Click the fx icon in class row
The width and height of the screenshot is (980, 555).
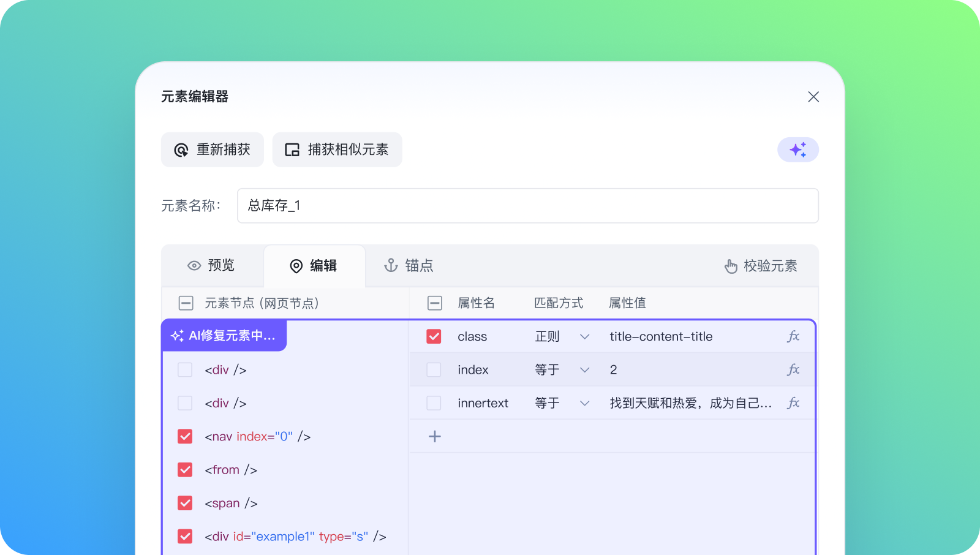(x=793, y=336)
